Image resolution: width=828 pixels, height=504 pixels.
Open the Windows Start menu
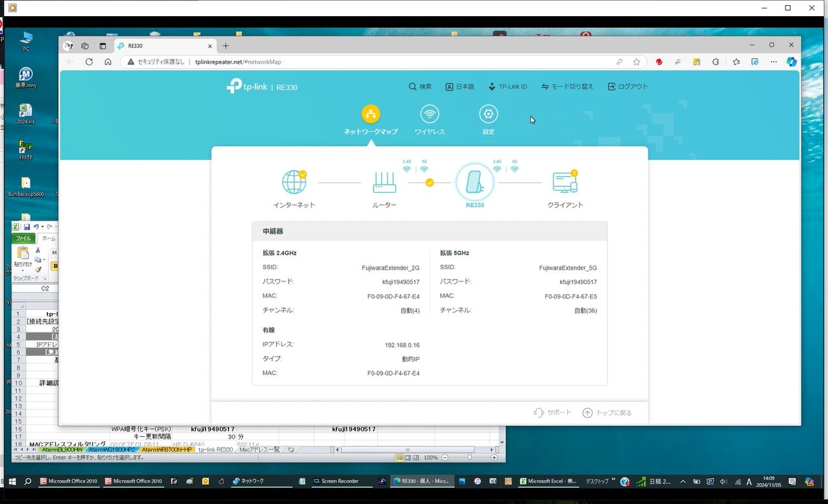(x=11, y=481)
